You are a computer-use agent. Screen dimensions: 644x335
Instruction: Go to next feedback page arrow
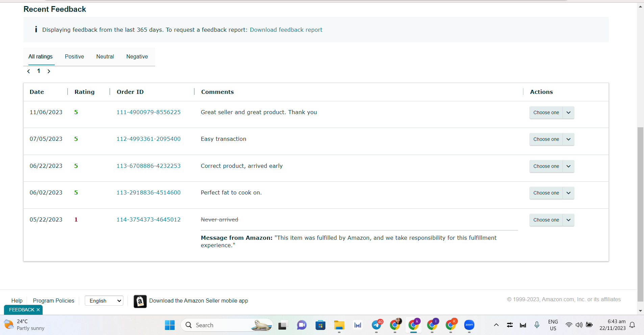coord(49,71)
